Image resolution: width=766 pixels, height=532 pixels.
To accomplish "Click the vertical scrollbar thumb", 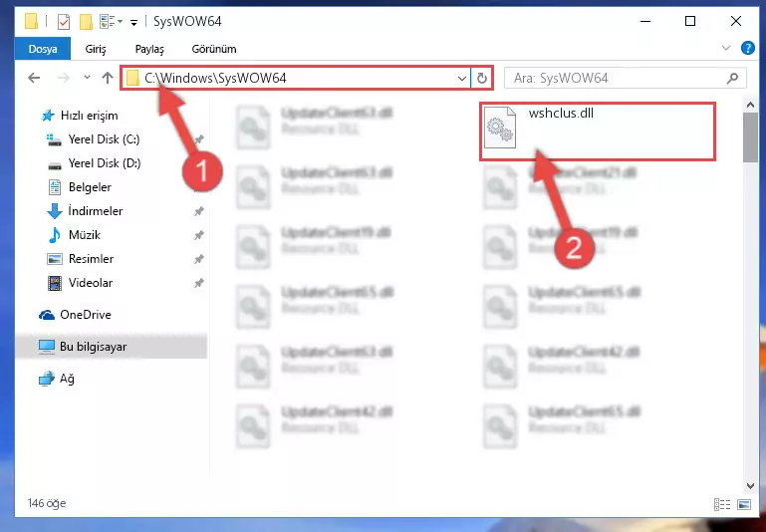I will [x=750, y=136].
